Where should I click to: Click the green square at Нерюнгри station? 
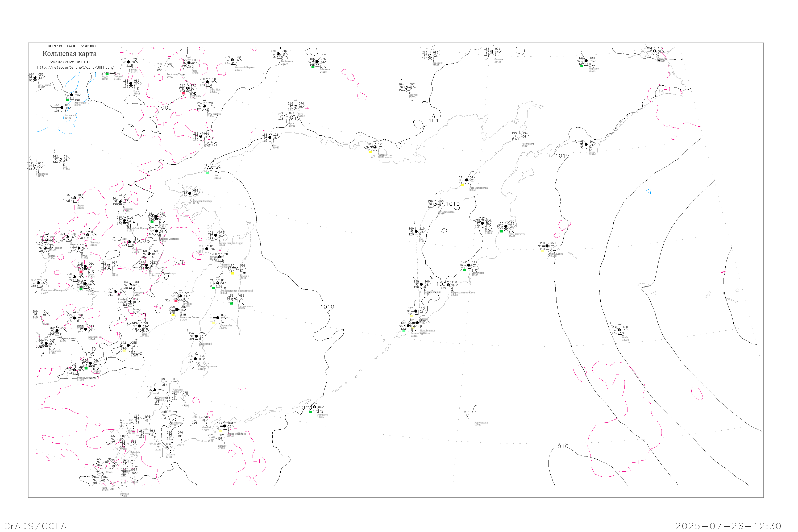point(67,100)
